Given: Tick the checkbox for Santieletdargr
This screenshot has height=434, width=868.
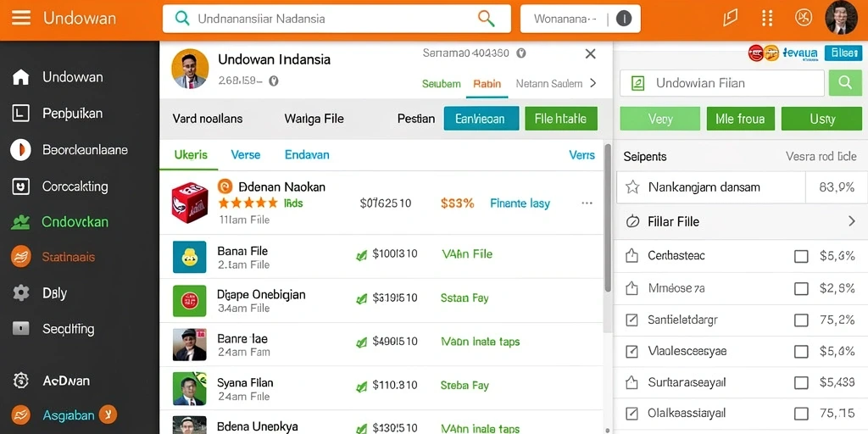Looking at the screenshot, I should (801, 320).
